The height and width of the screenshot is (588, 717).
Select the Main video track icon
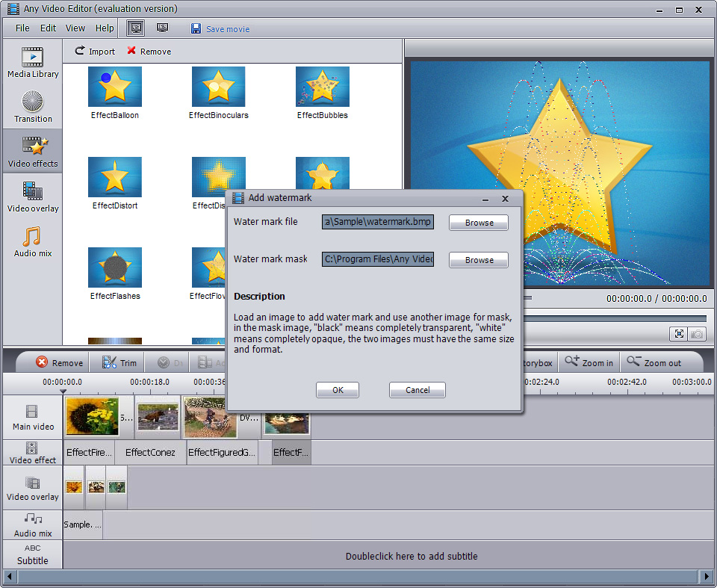[31, 412]
